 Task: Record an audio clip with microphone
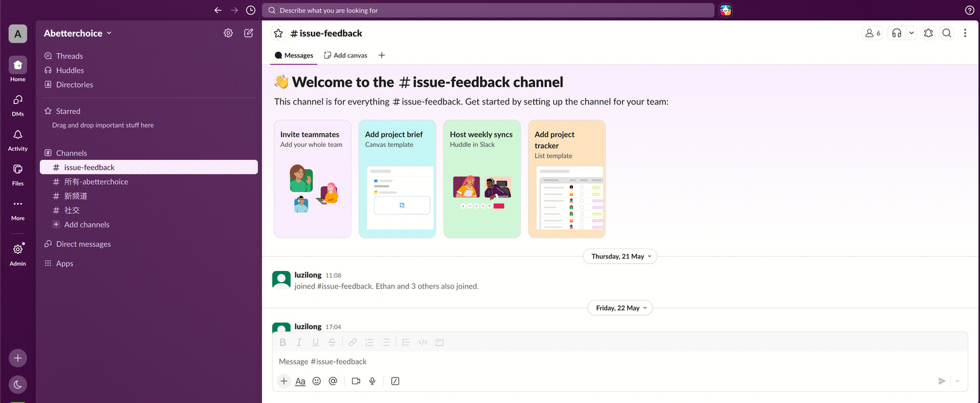tap(372, 381)
